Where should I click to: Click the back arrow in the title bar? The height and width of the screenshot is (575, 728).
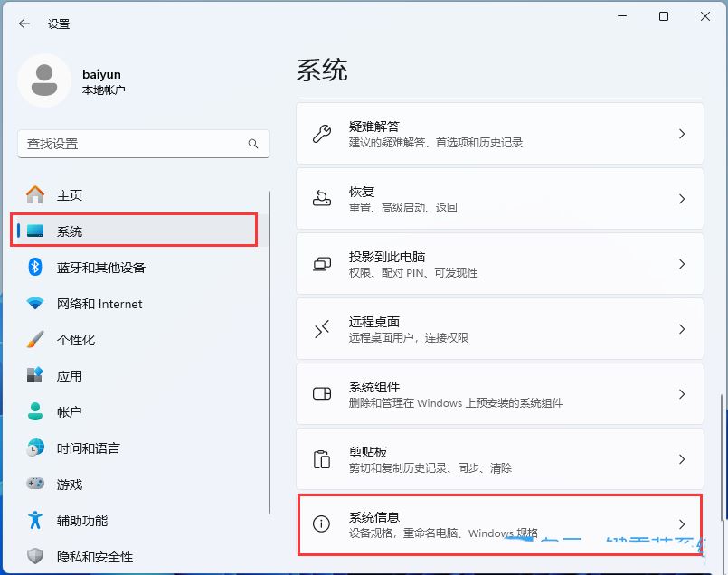pyautogui.click(x=24, y=24)
